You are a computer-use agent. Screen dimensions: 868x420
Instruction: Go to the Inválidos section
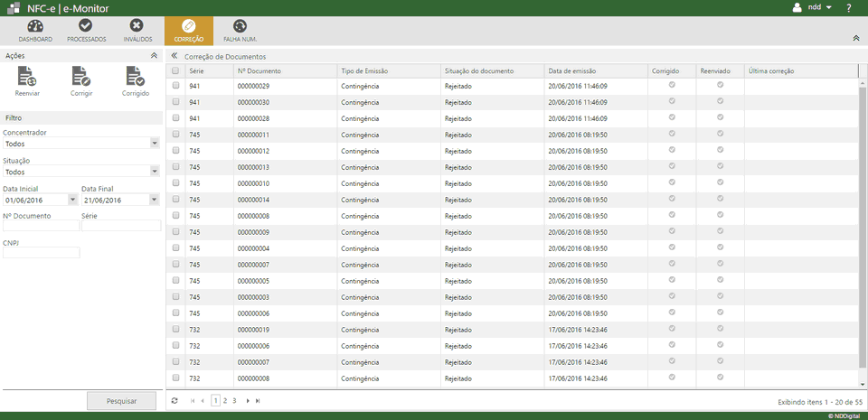[137, 31]
